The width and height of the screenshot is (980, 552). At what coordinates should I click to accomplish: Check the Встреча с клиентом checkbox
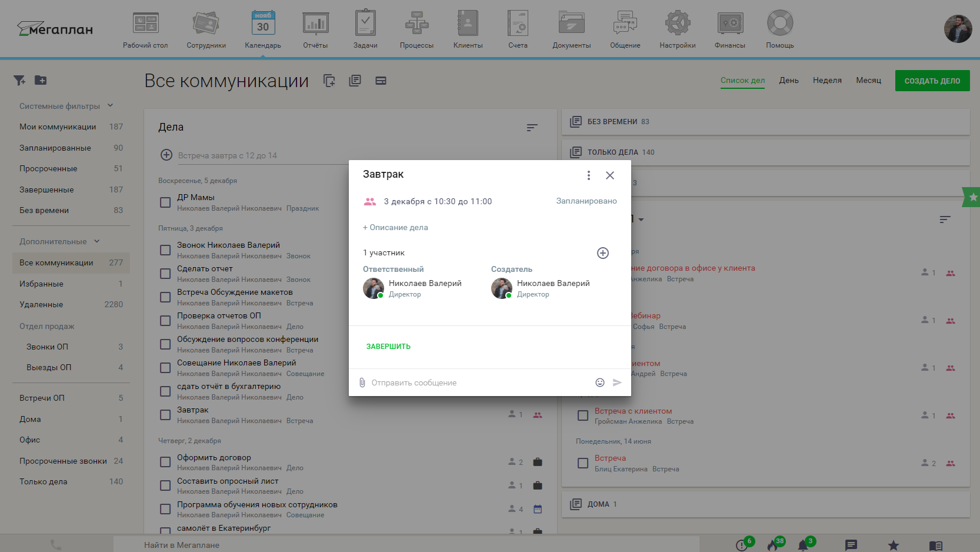click(x=583, y=415)
